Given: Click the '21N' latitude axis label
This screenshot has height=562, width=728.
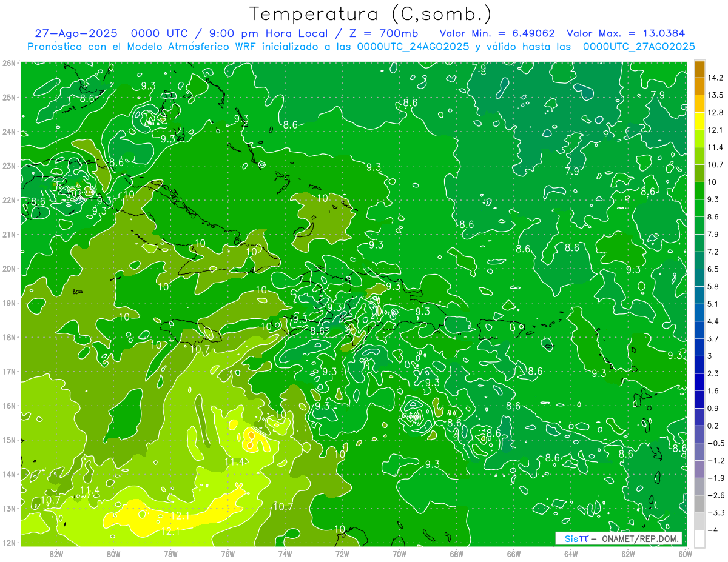Looking at the screenshot, I should 9,234.
